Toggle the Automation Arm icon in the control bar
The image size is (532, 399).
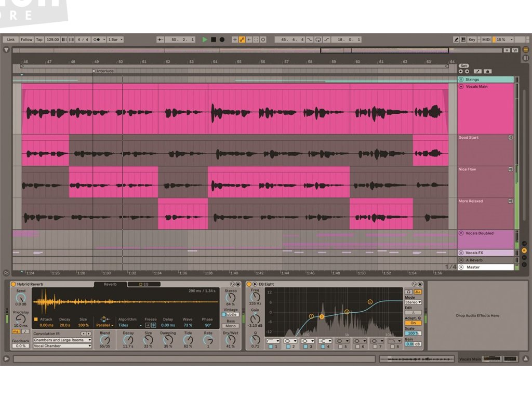click(x=242, y=39)
